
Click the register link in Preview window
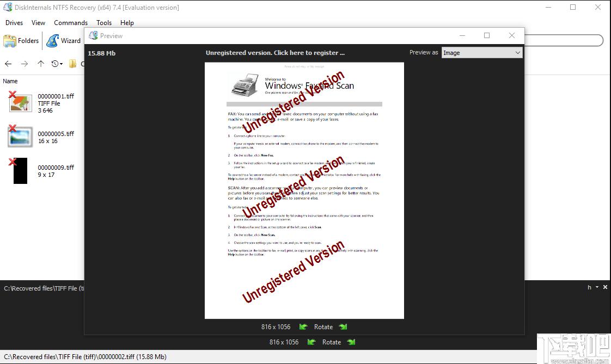pos(275,53)
